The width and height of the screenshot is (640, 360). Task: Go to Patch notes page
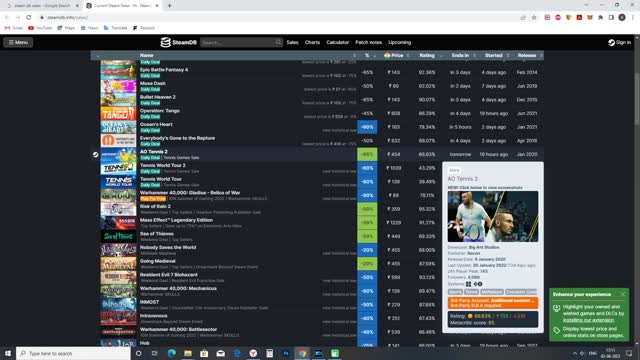368,42
